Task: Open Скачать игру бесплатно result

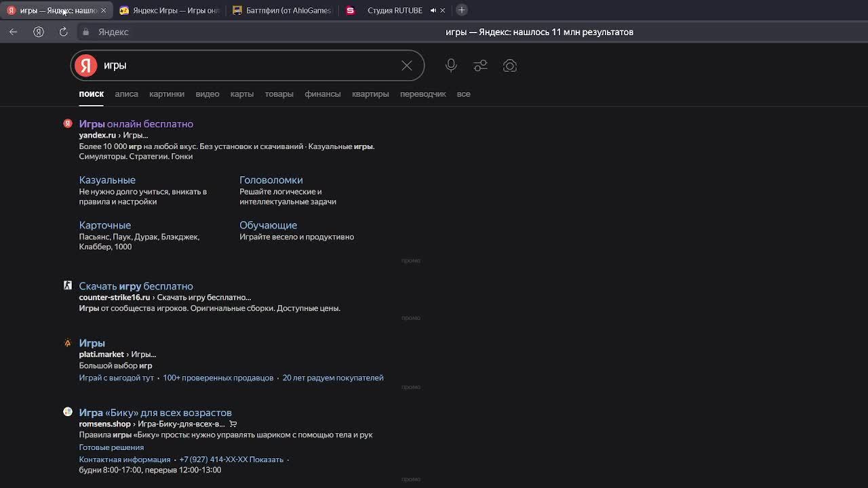Action: click(x=136, y=286)
